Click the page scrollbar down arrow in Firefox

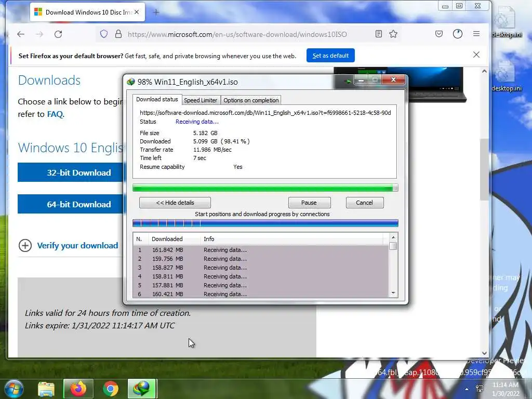[x=485, y=353]
